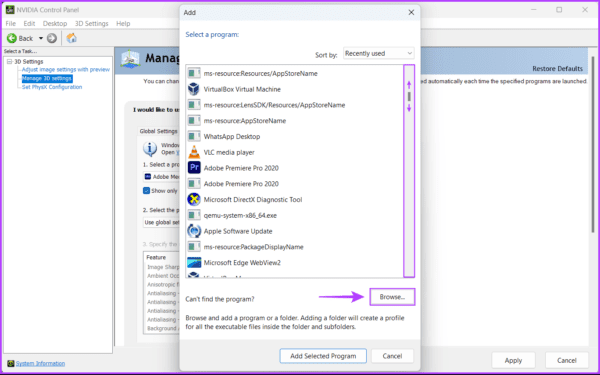Click the Adobe Premiere Pro 2020 Pr icon
This screenshot has height=375, width=600.
194,168
